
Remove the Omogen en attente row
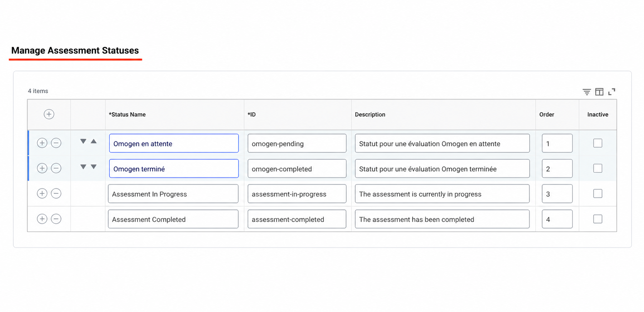(56, 143)
